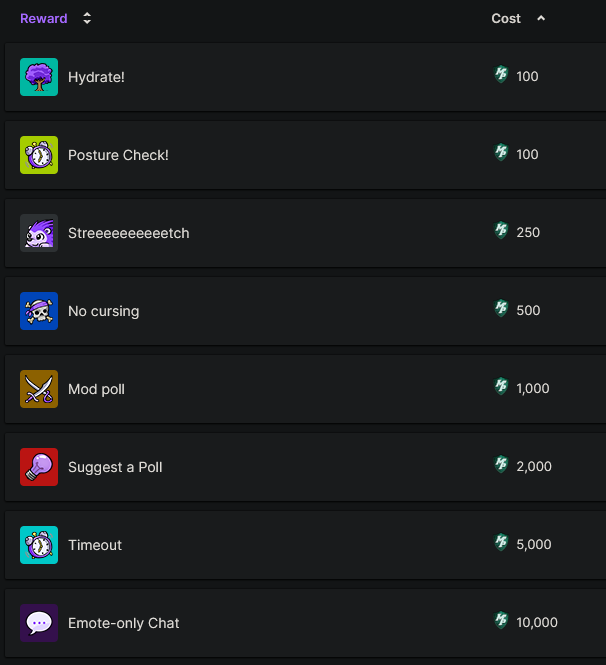Select the Streeeeeeeeeetch purple creature icon
Screen dimensions: 606x665
39,233
